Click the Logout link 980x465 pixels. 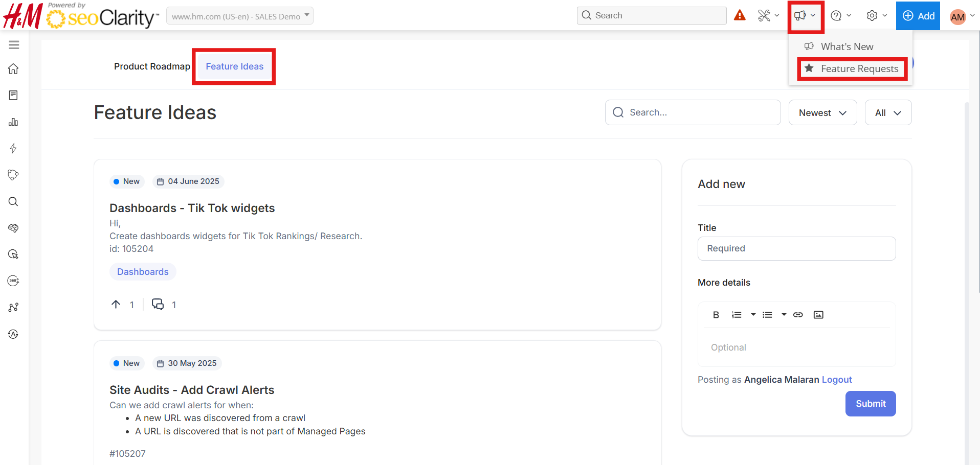tap(837, 380)
